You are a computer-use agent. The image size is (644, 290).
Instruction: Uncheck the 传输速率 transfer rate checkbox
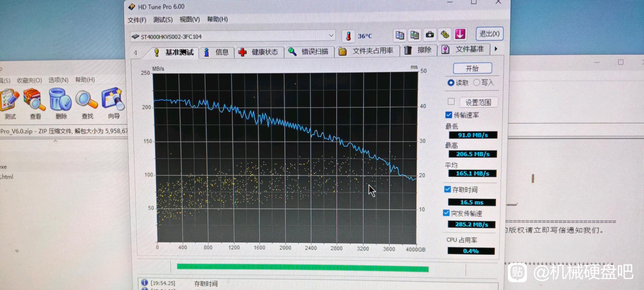449,115
